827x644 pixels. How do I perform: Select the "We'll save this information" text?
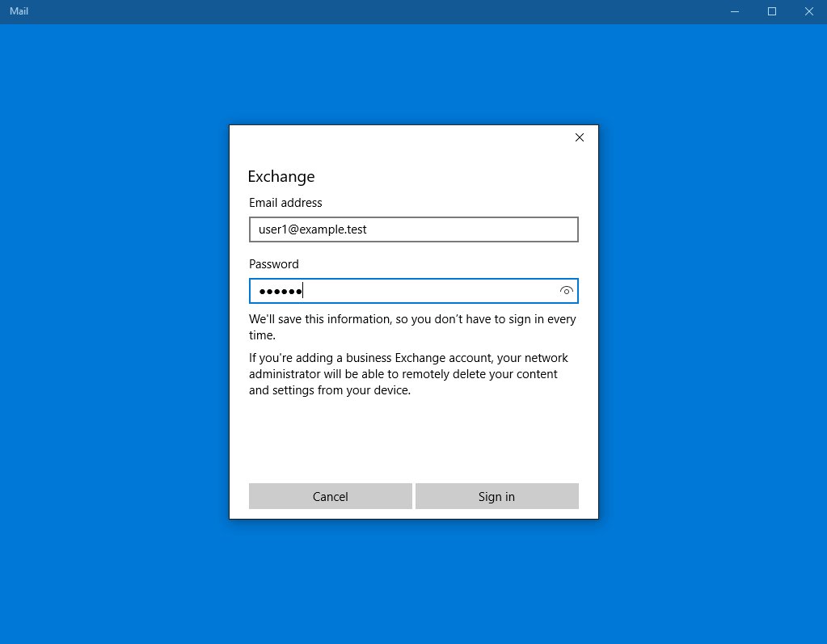pos(412,326)
